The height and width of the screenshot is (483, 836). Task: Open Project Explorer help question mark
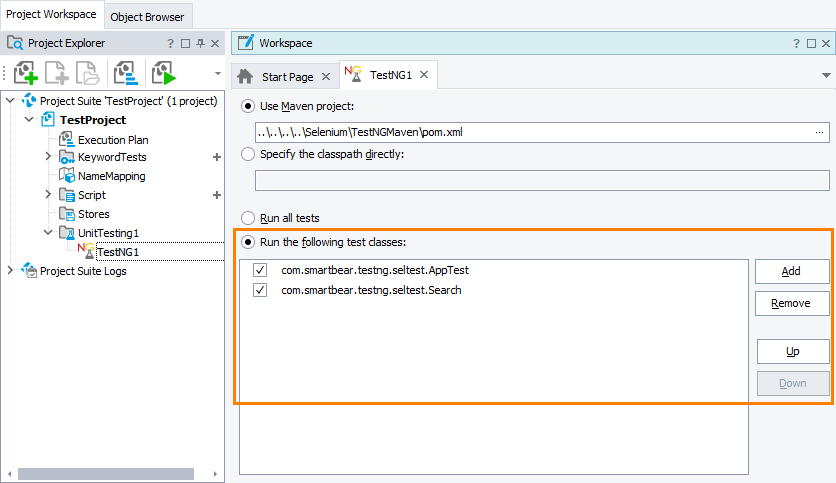[x=171, y=44]
